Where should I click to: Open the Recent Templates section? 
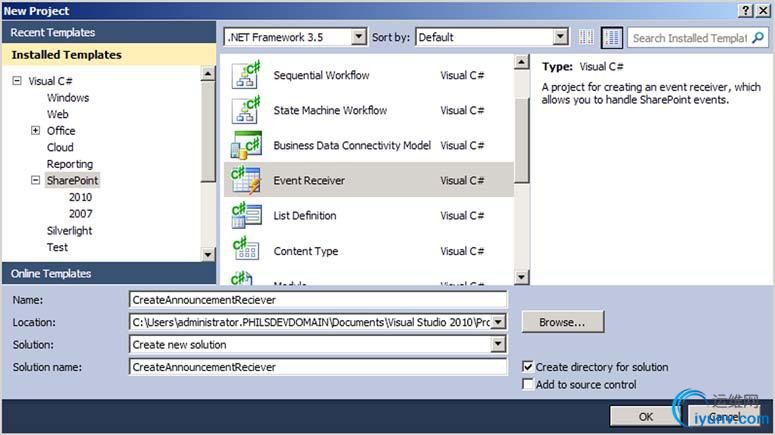[109, 32]
